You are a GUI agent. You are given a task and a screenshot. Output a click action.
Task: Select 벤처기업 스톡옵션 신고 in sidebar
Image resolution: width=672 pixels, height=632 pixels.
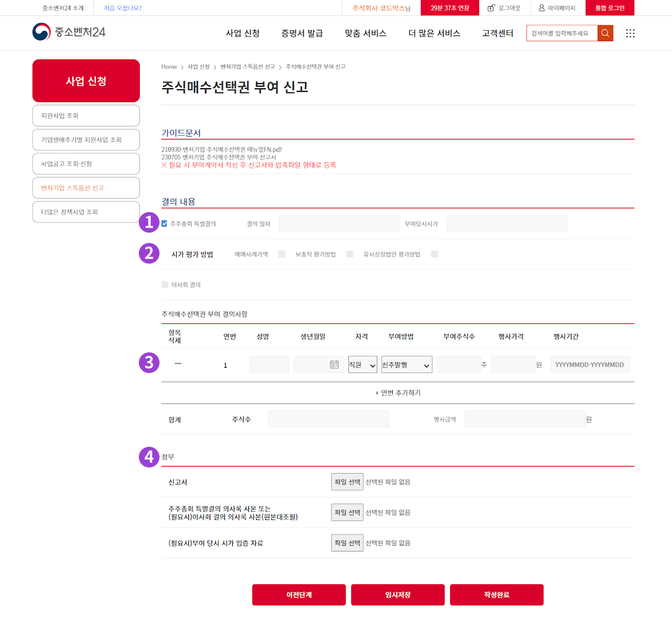(x=86, y=188)
